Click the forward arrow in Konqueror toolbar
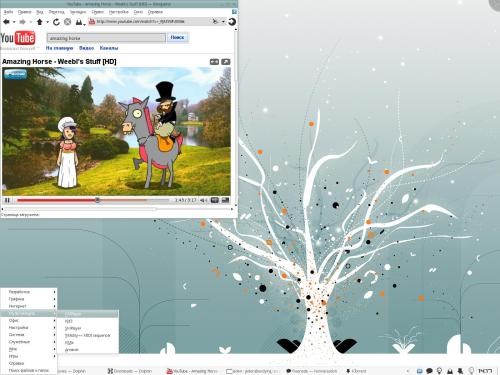This screenshot has width=500, height=375. point(23,22)
